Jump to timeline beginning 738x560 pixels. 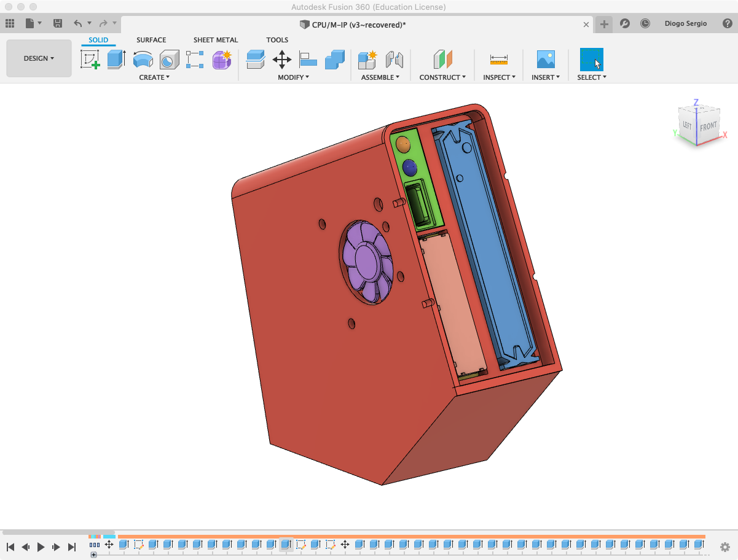[x=10, y=547]
